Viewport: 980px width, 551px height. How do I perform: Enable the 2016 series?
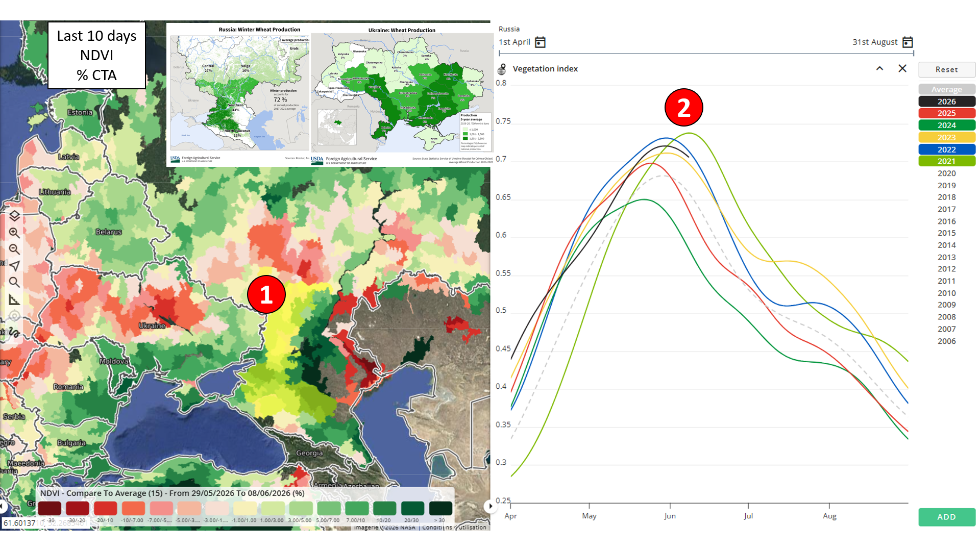pos(947,221)
